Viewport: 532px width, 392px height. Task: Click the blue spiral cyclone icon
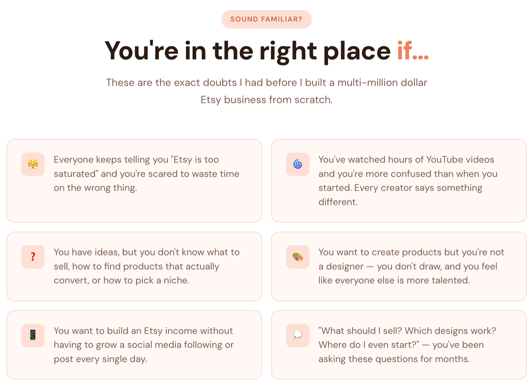(297, 164)
